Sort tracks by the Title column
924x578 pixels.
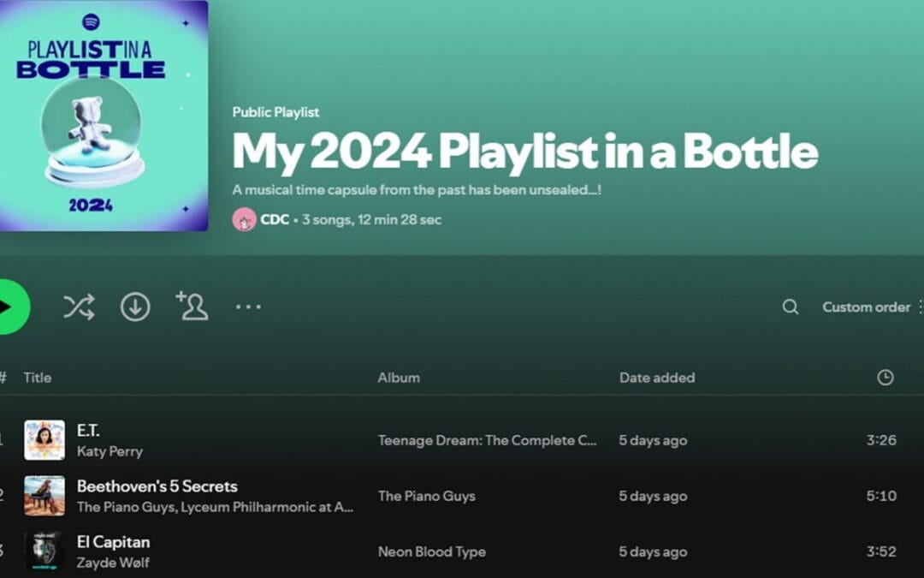38,377
